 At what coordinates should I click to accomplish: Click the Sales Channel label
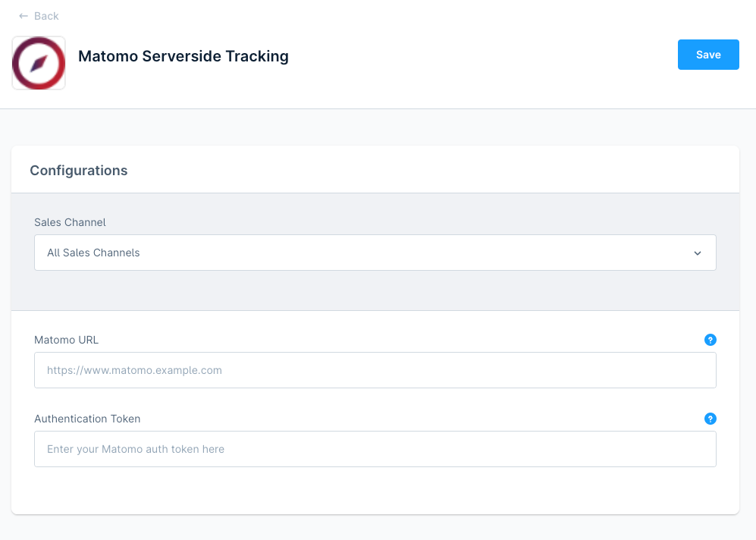(x=70, y=222)
